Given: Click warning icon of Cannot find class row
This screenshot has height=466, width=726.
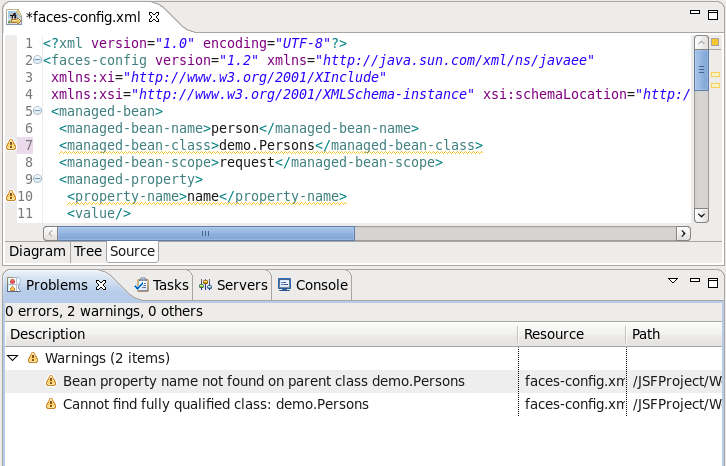Looking at the screenshot, I should 51,404.
